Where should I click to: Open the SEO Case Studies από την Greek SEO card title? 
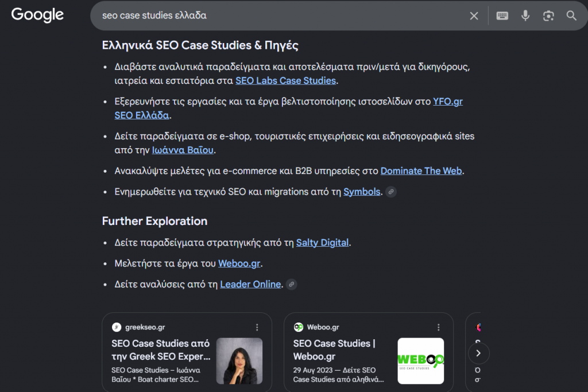pos(161,350)
